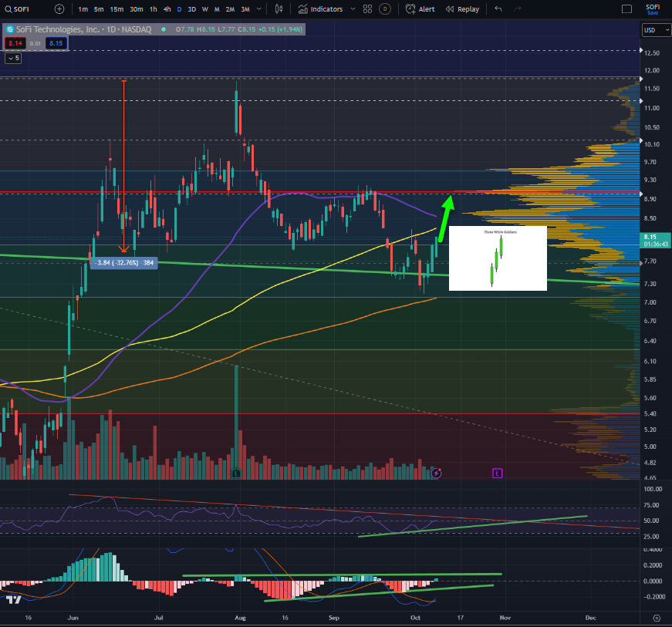Click the Nov date axis label

(505, 618)
